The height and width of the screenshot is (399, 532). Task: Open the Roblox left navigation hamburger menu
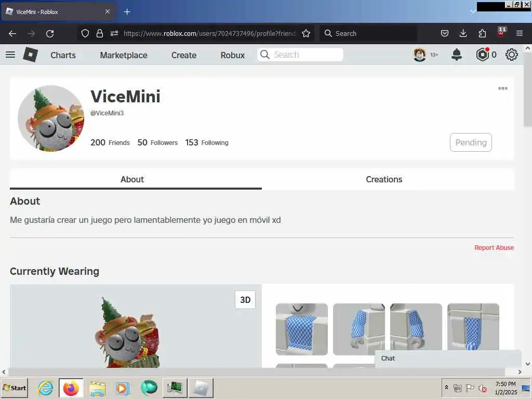pos(10,55)
